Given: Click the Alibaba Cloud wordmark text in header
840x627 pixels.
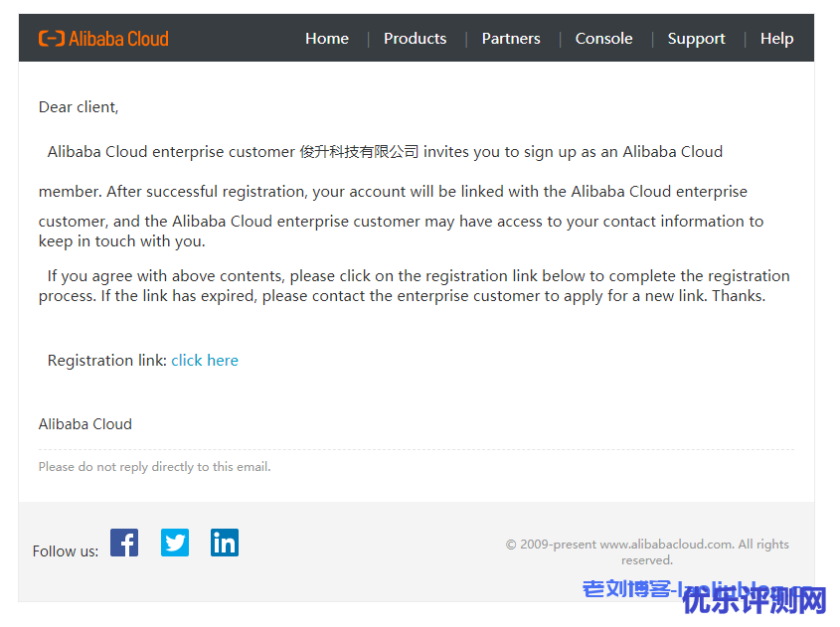Looking at the screenshot, I should pos(118,39).
